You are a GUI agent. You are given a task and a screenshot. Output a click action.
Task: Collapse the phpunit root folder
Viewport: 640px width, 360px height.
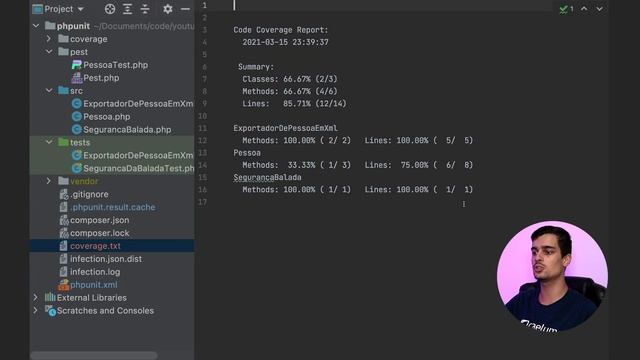(36, 26)
